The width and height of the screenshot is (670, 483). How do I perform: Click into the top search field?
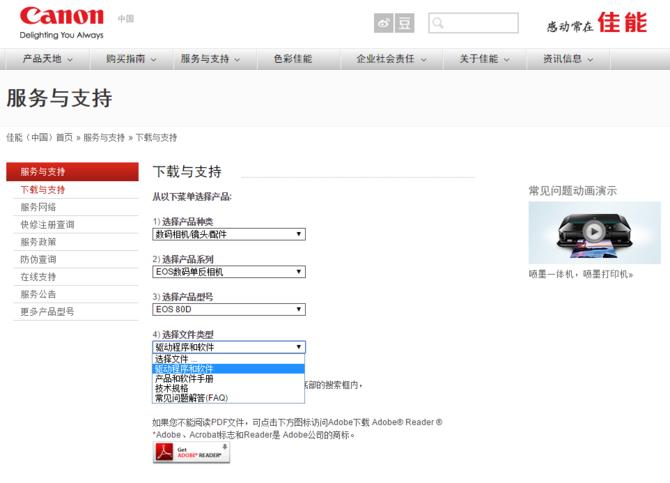click(x=473, y=23)
